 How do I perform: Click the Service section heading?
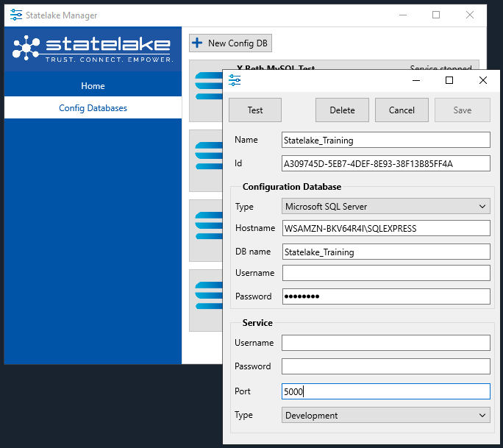pos(257,323)
